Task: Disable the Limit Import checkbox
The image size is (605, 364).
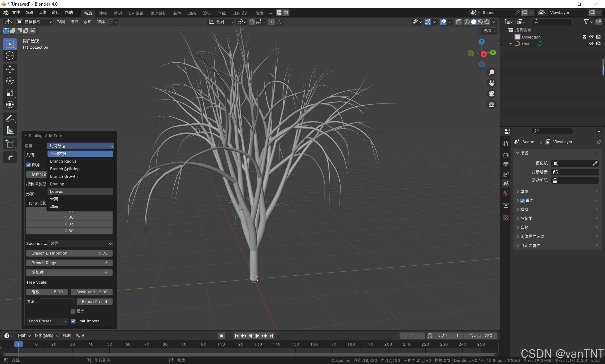Action: [x=73, y=321]
